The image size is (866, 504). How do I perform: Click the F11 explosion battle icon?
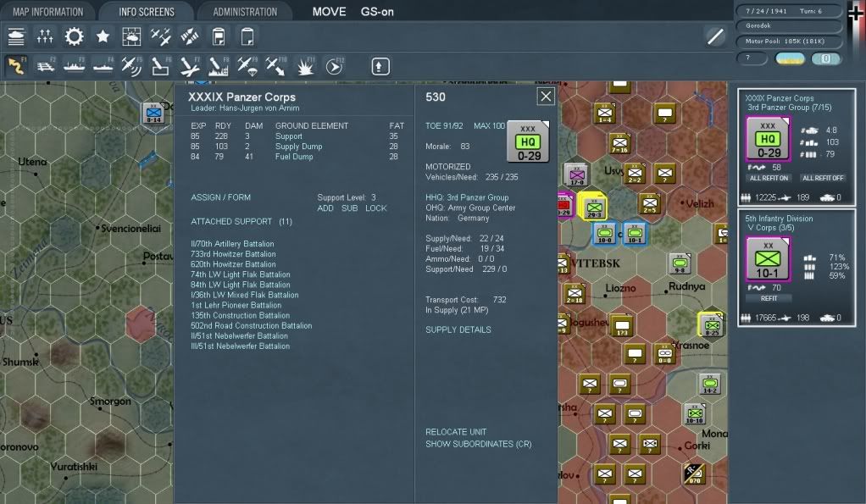(305, 66)
